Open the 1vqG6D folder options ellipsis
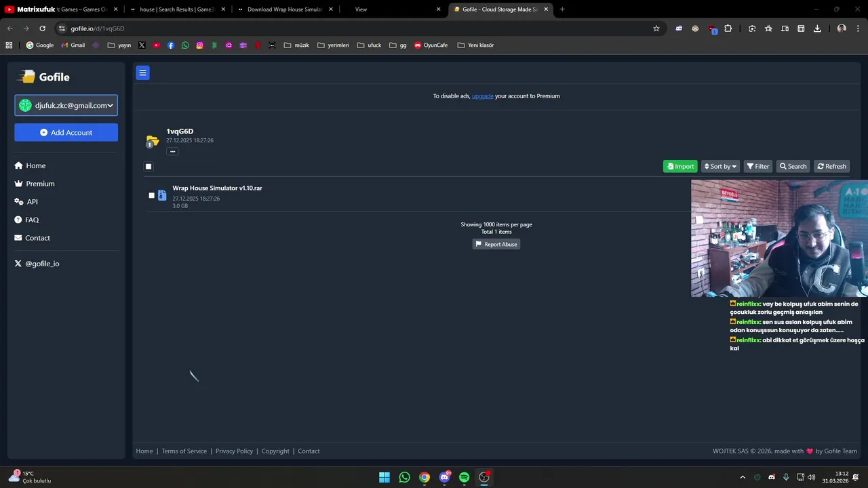Image resolution: width=868 pixels, height=488 pixels. (173, 152)
